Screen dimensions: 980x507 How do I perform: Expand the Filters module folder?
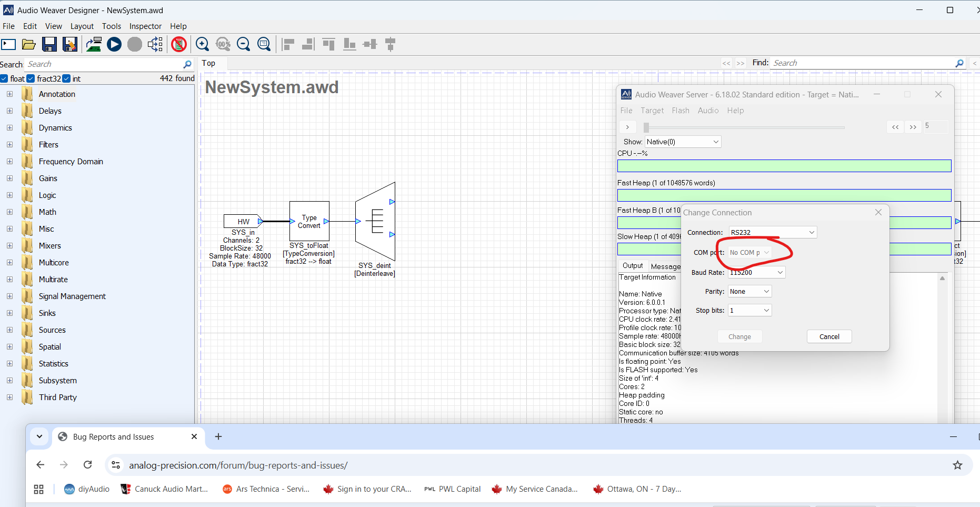pos(9,145)
